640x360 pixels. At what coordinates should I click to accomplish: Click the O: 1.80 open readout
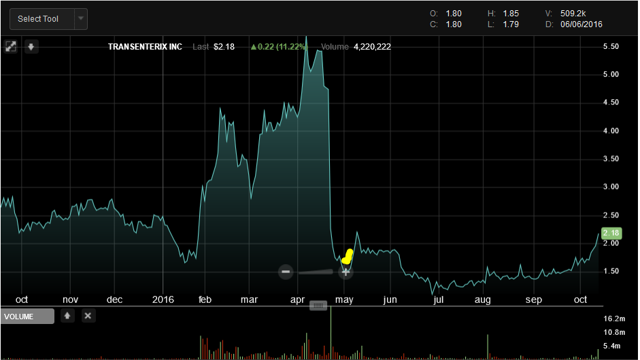(445, 13)
